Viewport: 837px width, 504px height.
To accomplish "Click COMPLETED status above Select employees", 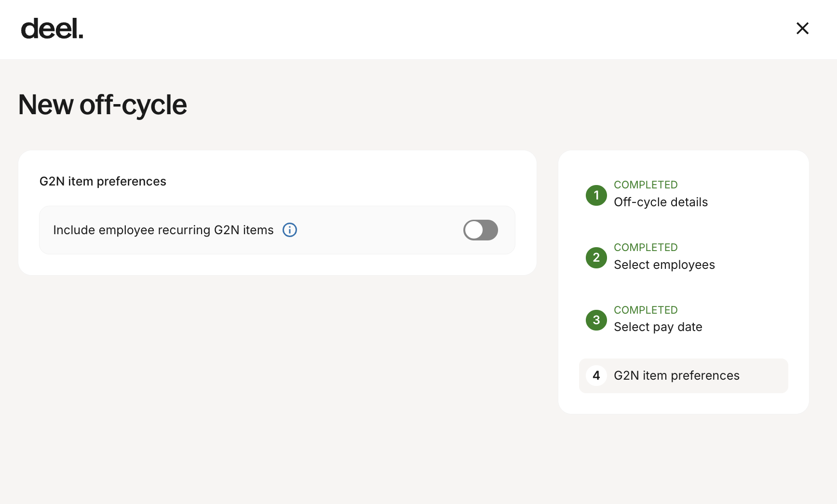I will [x=646, y=248].
